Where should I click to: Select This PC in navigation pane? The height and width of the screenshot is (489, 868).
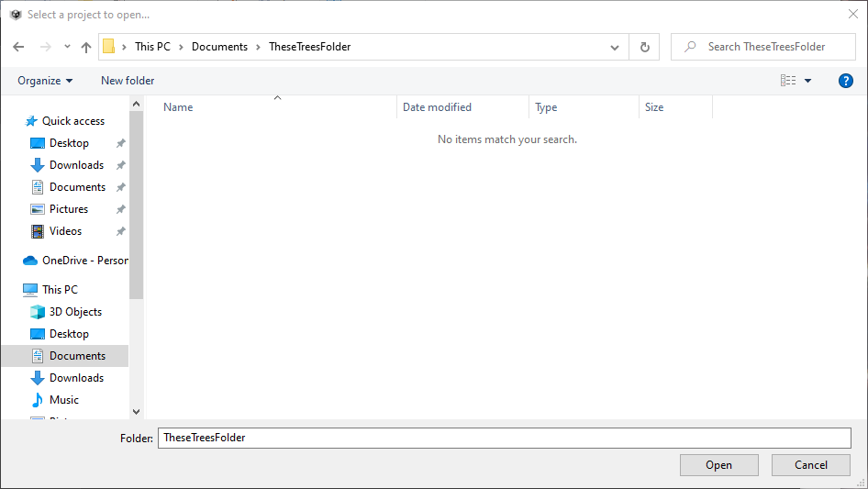point(60,290)
